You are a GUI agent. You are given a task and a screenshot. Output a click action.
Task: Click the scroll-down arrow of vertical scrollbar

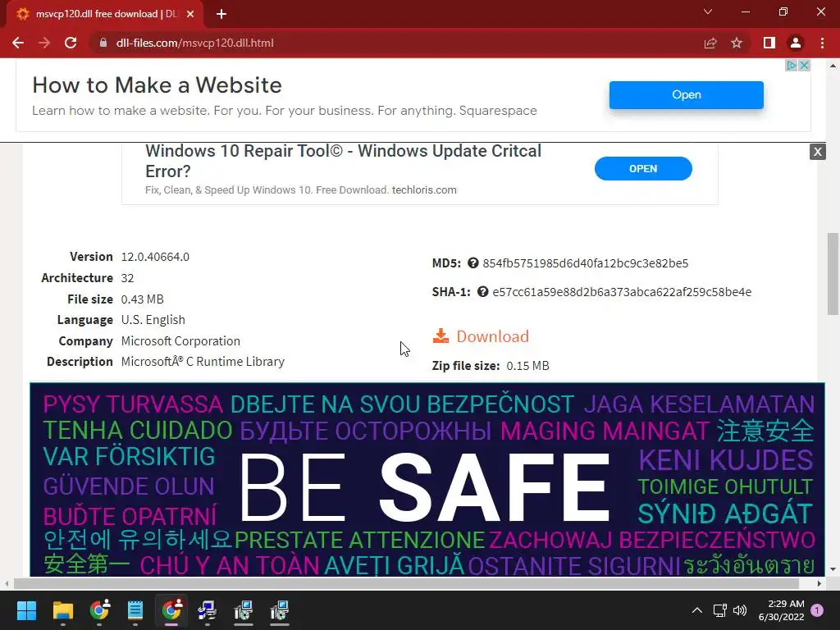coord(833,569)
